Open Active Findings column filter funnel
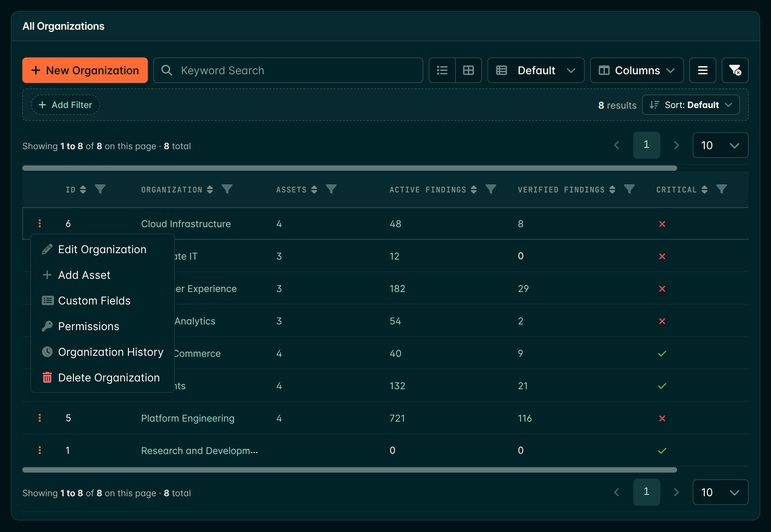This screenshot has width=771, height=532. [491, 189]
